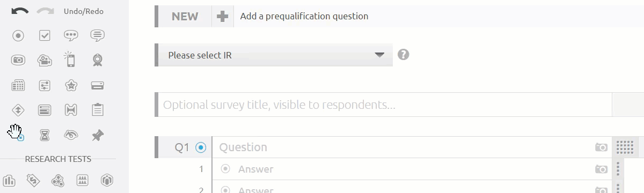The image size is (644, 193).
Task: Open the Please select IR dropdown
Action: click(x=274, y=55)
